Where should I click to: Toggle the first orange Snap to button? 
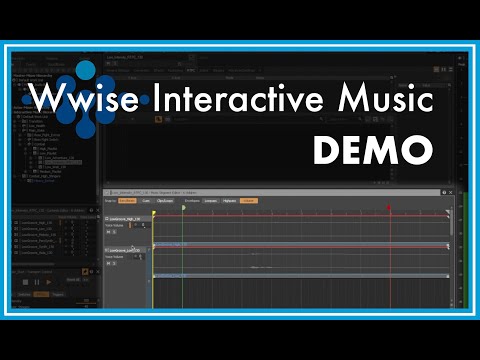[127, 201]
